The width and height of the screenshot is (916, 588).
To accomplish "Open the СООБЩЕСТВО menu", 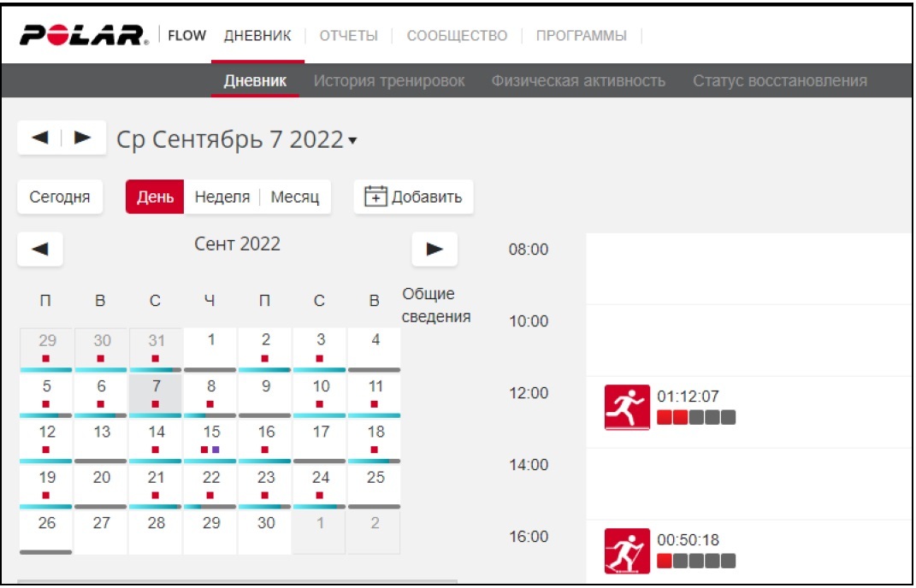I will click(x=457, y=36).
